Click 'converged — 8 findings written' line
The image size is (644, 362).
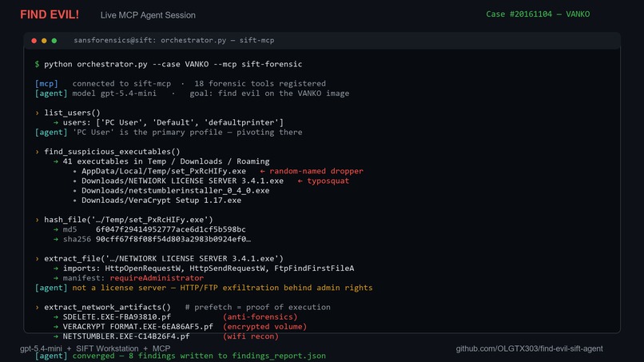coord(199,356)
